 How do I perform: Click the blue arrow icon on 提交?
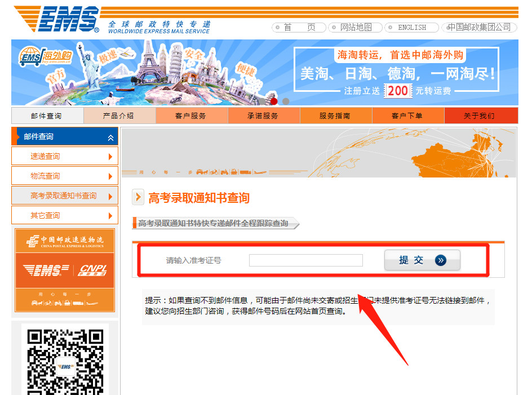(440, 260)
